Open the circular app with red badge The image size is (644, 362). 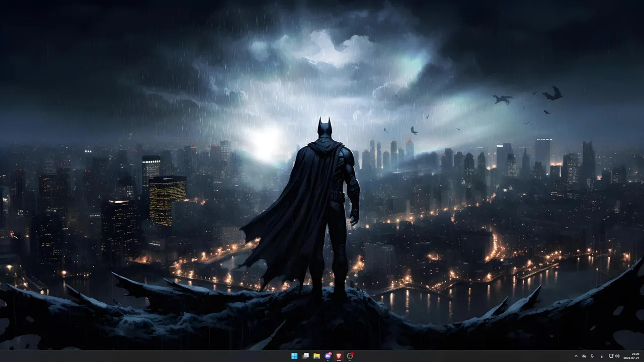pos(350,356)
